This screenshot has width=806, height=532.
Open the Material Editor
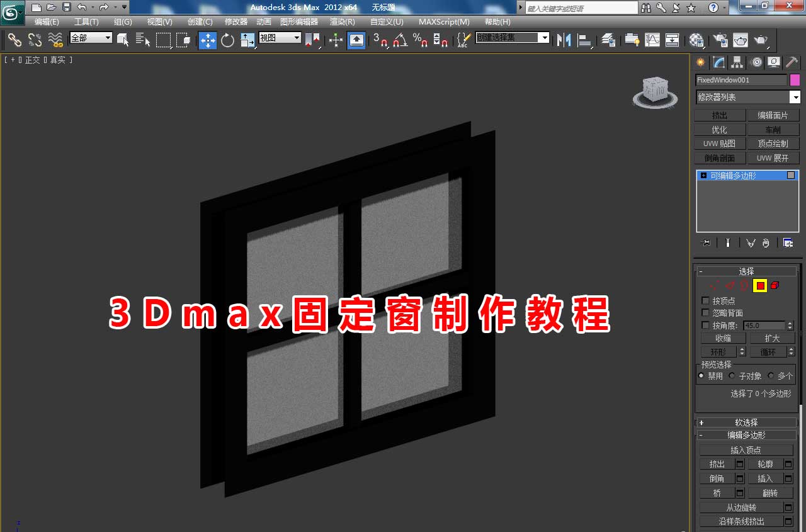[696, 40]
